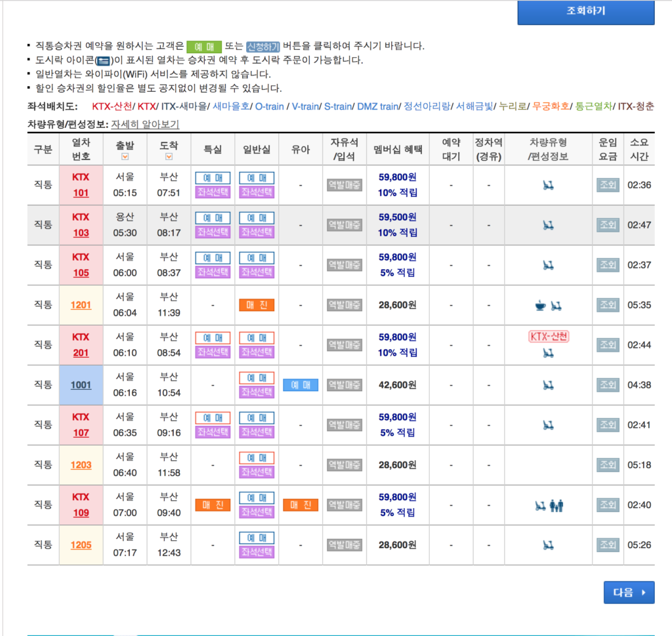Reserve standard class on KTX 105 with 예매

(257, 258)
